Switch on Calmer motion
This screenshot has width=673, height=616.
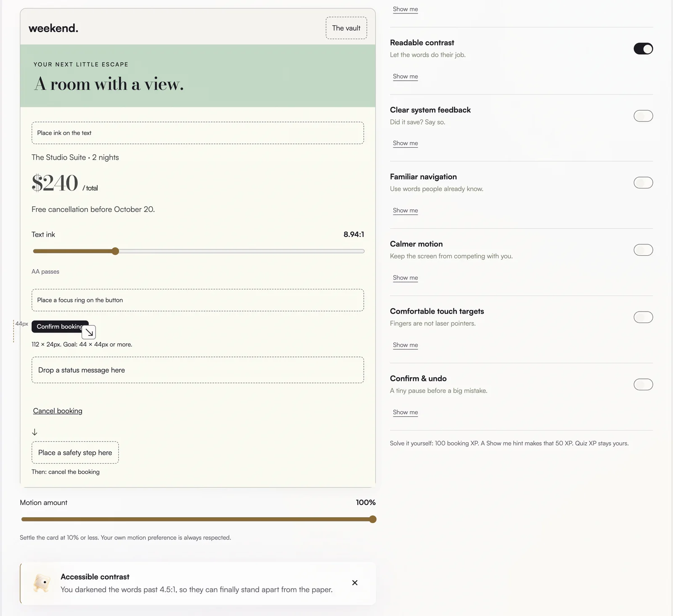pyautogui.click(x=643, y=250)
